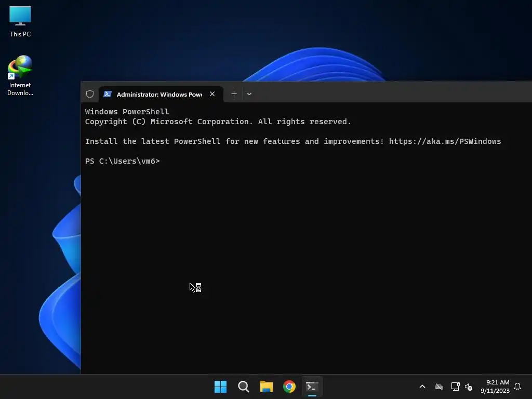532x399 pixels.
Task: Launch Google Chrome from taskbar
Action: pyautogui.click(x=289, y=387)
